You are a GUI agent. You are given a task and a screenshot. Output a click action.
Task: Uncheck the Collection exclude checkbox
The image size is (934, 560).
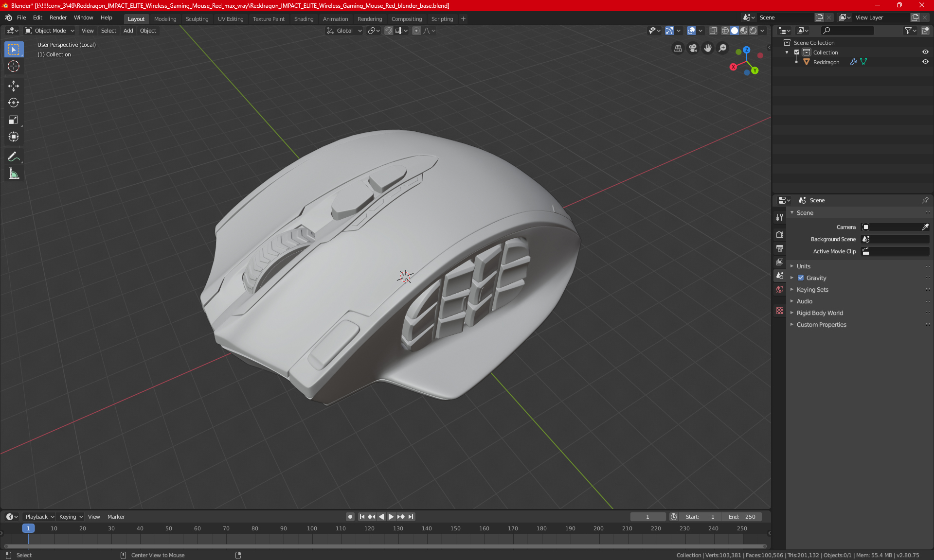point(797,52)
